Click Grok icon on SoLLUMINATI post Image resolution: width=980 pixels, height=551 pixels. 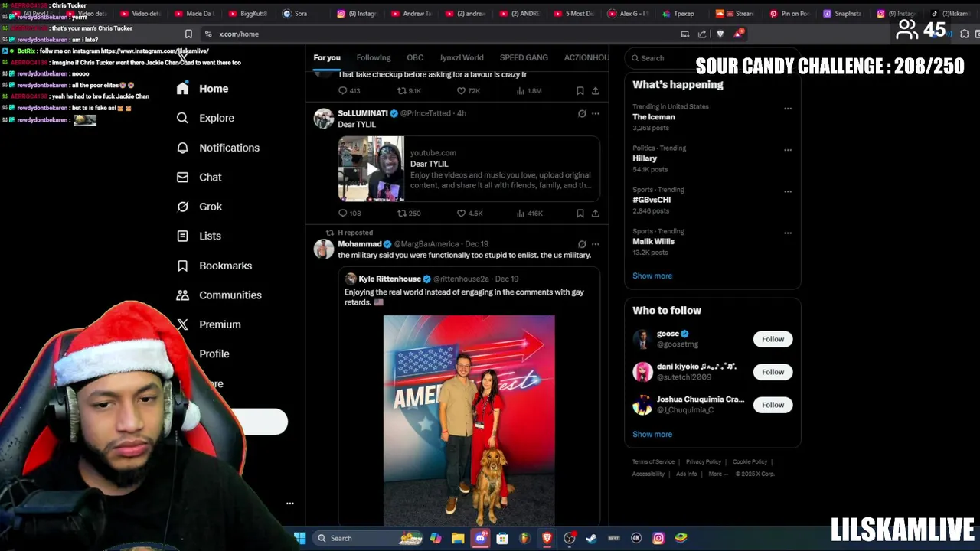[x=582, y=113]
